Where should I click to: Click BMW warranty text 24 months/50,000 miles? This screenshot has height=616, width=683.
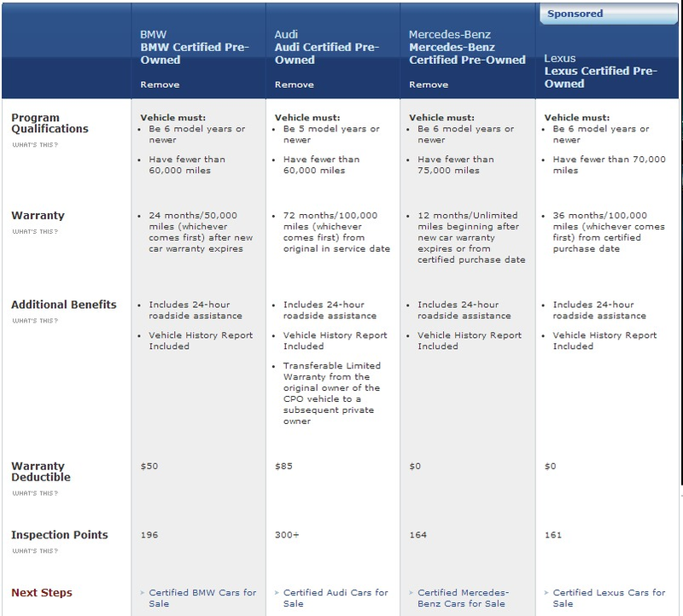[x=201, y=232]
